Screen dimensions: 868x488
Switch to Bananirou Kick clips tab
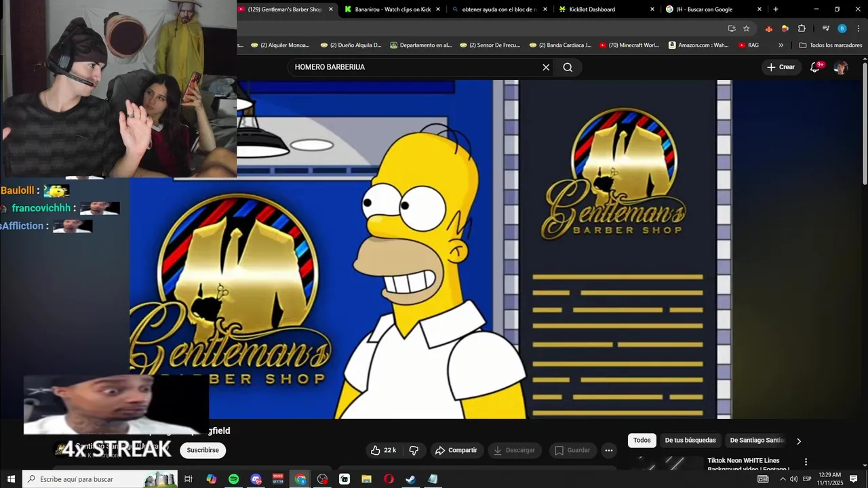pos(392,9)
